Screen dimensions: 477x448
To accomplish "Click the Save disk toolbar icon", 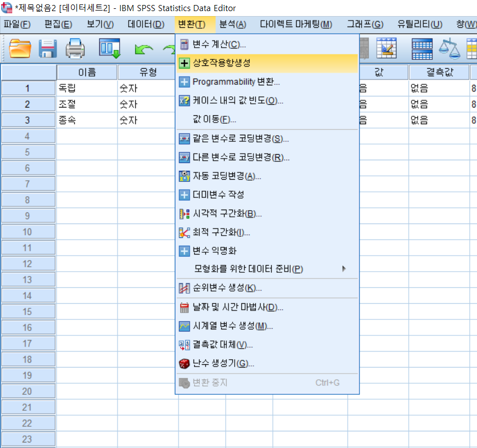I will [x=48, y=48].
